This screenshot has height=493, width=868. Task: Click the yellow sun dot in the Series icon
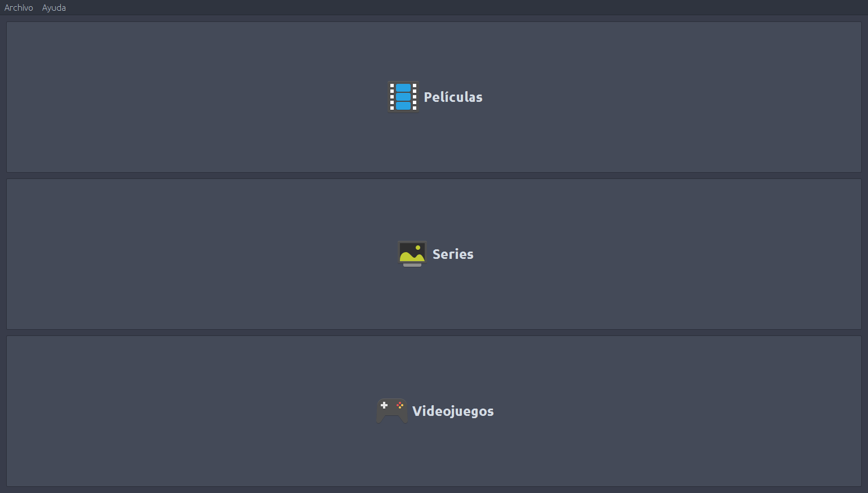(418, 248)
